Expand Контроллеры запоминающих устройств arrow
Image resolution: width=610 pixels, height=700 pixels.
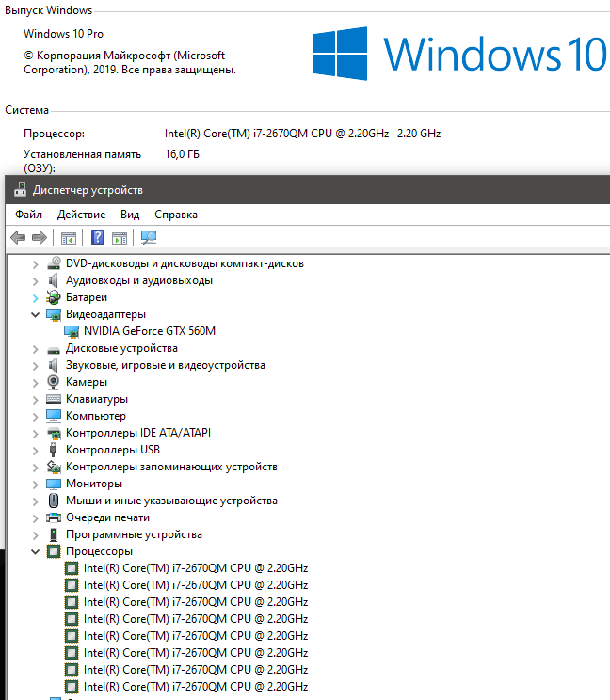pos(35,468)
